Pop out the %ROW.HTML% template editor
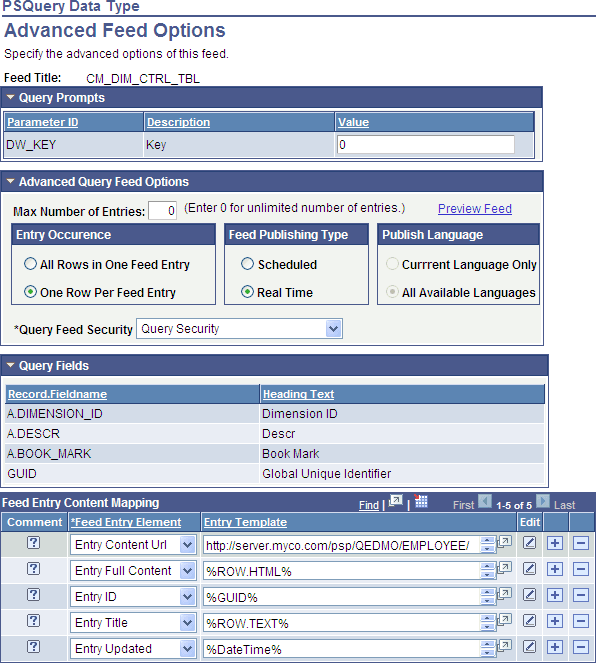Image resolution: width=596 pixels, height=663 pixels. (x=504, y=568)
